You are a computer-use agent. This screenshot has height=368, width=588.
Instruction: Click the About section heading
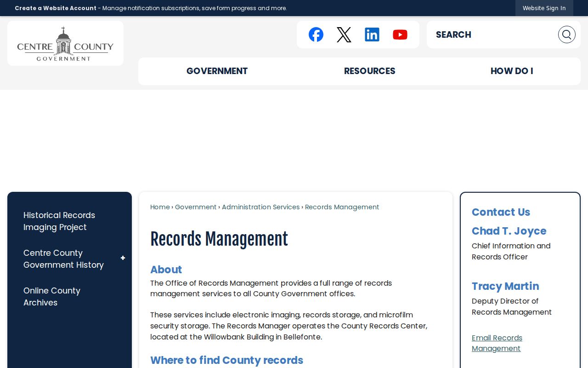coord(166,270)
